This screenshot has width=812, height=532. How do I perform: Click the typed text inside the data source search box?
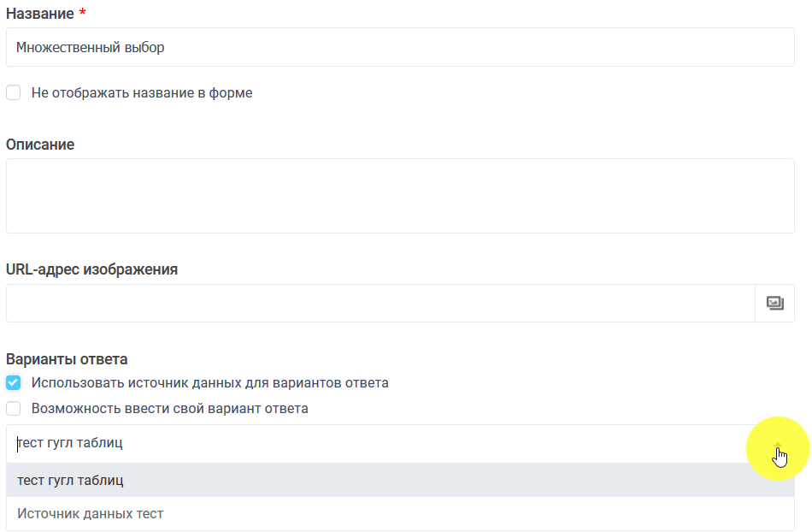click(70, 444)
